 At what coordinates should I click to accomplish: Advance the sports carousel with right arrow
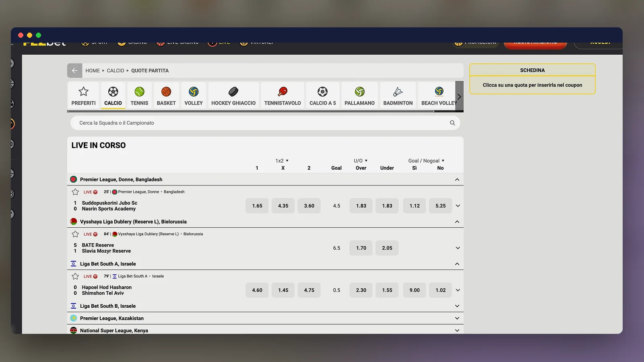point(459,97)
